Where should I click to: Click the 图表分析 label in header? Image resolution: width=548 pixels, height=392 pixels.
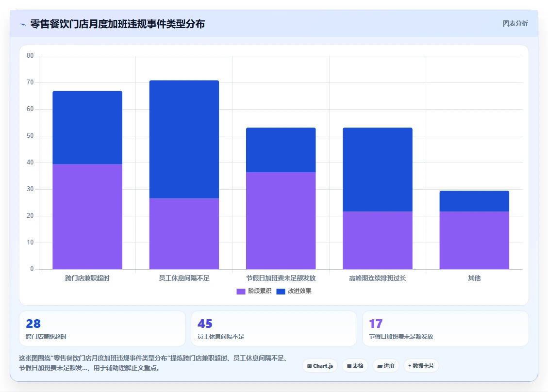pyautogui.click(x=515, y=23)
